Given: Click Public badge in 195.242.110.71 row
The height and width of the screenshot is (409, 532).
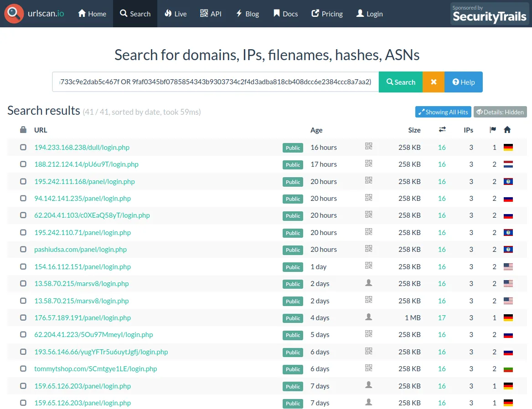Looking at the screenshot, I should [293, 233].
